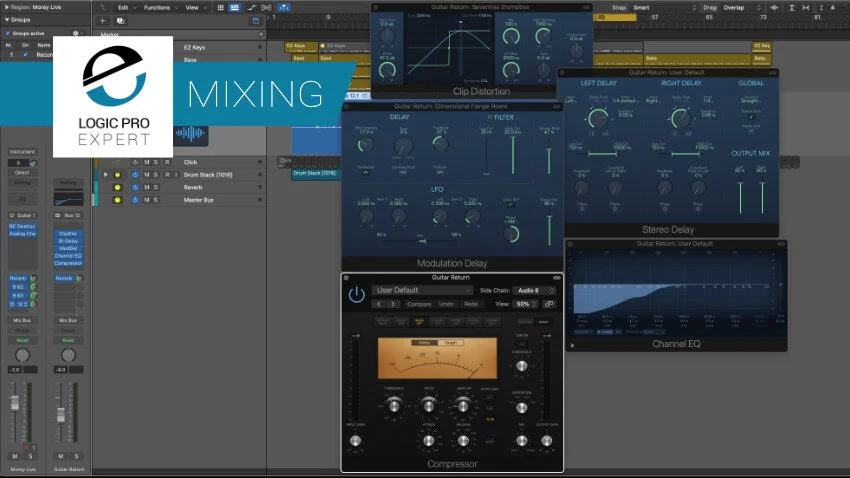The height and width of the screenshot is (478, 850).
Task: Toggle the automation curve icon in toolbar
Action: coord(251,8)
